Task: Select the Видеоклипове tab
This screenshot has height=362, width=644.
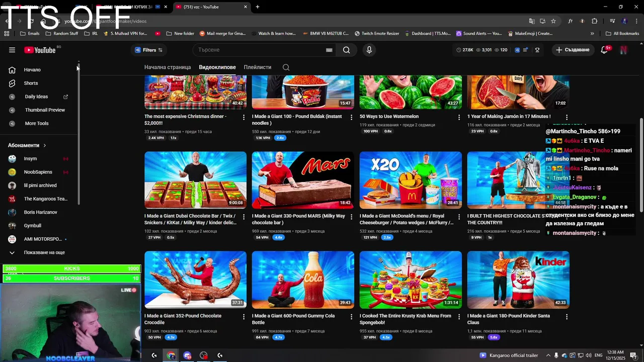Action: (217, 67)
